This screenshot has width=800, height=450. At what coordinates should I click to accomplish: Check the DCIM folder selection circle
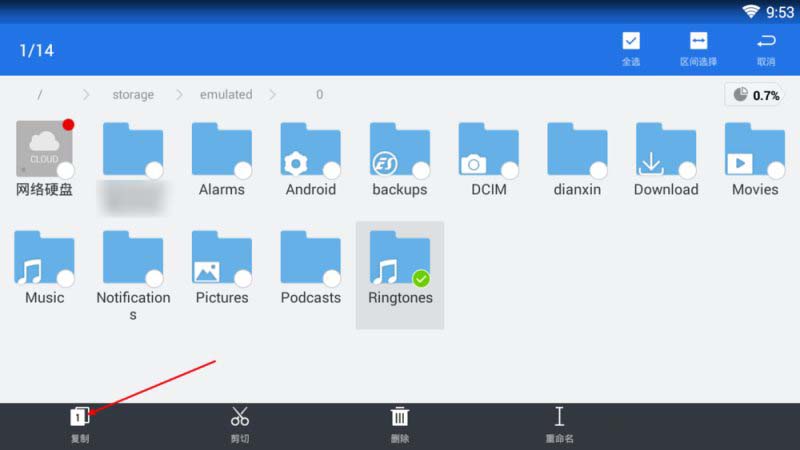click(510, 170)
